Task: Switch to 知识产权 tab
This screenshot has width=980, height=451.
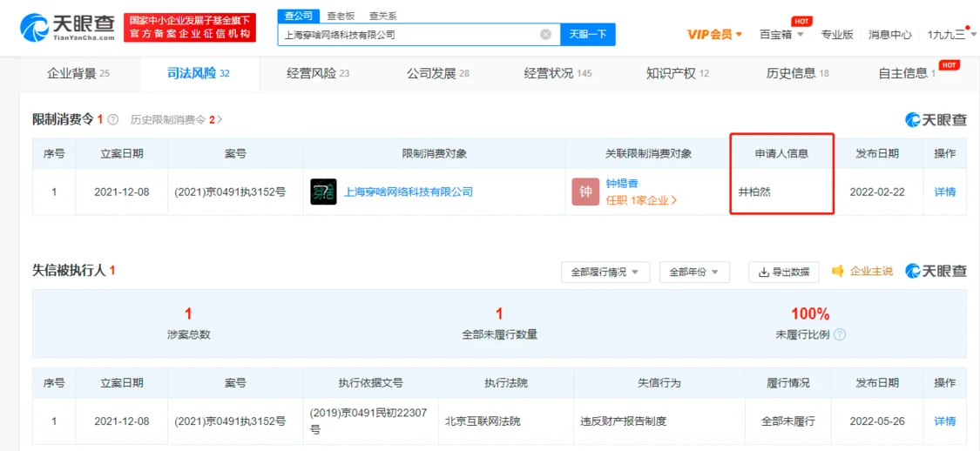Action: click(678, 74)
